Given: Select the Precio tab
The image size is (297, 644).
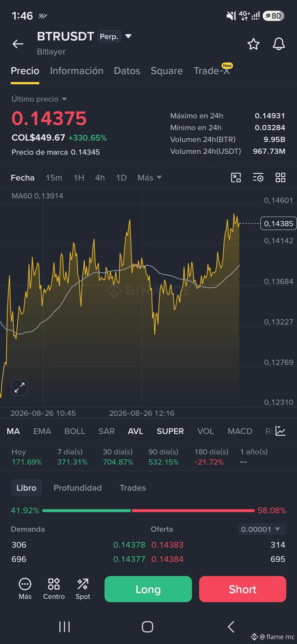Looking at the screenshot, I should tap(25, 71).
